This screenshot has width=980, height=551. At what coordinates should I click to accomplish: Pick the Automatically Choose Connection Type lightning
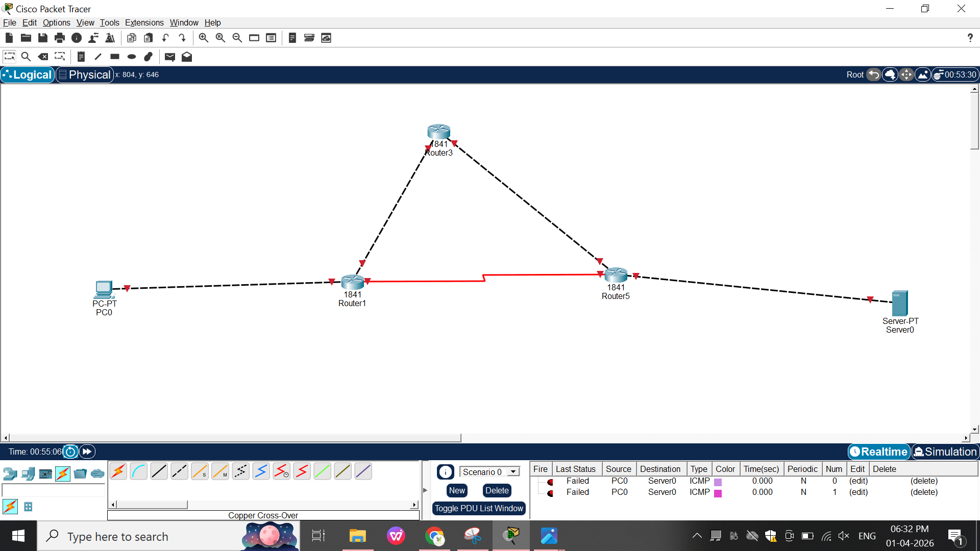[x=118, y=471]
